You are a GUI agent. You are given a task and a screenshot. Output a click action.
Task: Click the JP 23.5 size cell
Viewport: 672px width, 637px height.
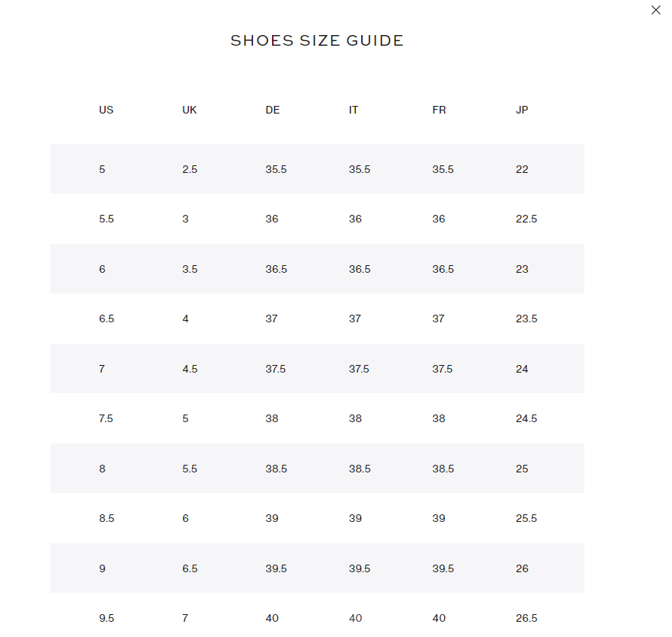(x=526, y=318)
